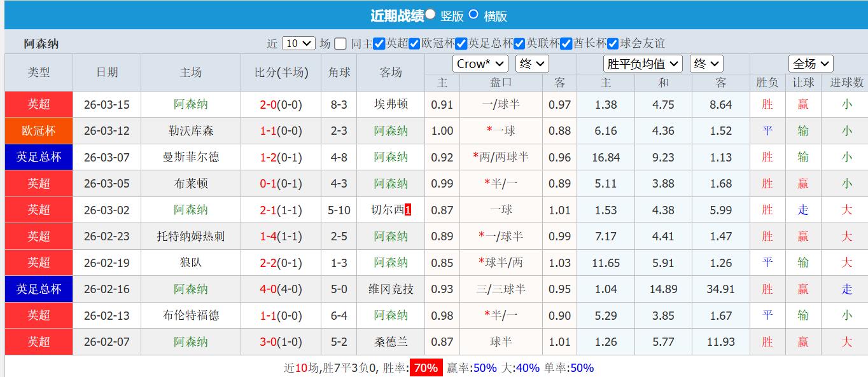The image size is (868, 377).
Task: Open the 切尔西 opponent link
Action: point(386,210)
